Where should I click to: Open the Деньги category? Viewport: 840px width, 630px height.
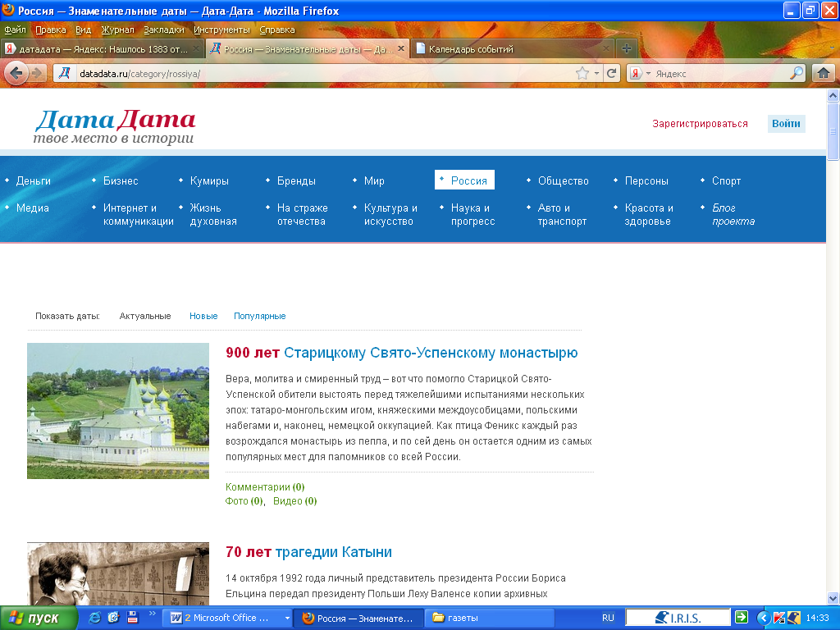[33, 180]
